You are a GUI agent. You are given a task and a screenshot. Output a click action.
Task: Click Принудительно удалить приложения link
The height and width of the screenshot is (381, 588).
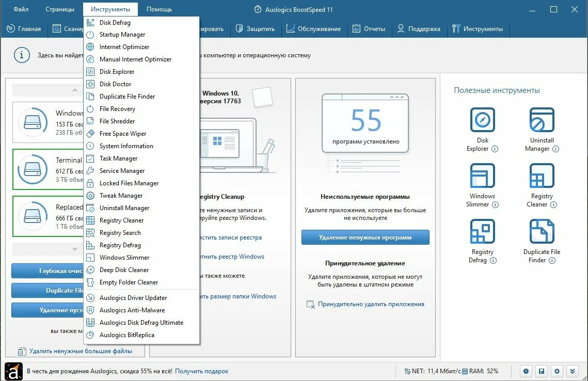pyautogui.click(x=371, y=304)
